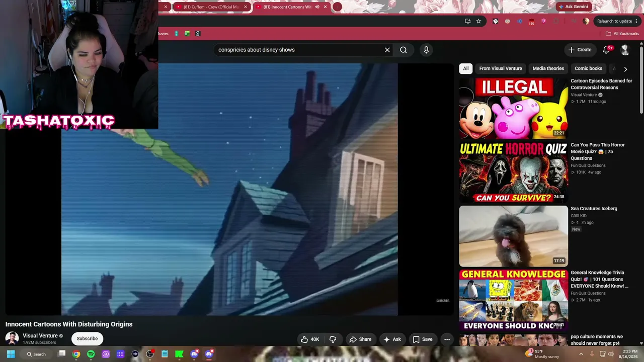This screenshot has height=362, width=644.
Task: Subscribe to Visual Venture
Action: pyautogui.click(x=87, y=339)
